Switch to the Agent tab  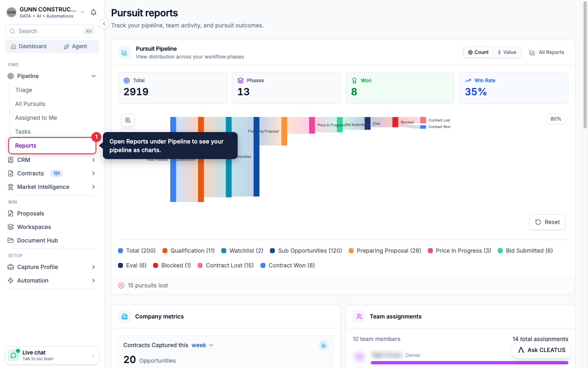76,47
